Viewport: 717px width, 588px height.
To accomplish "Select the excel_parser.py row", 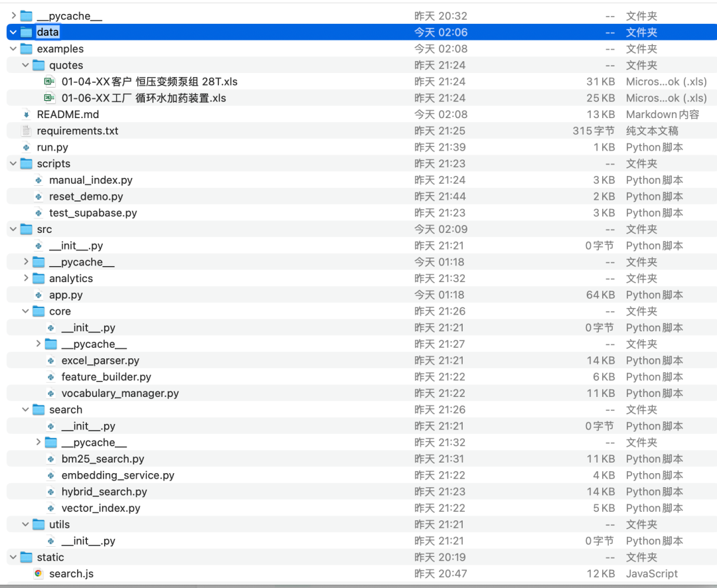I will point(100,360).
